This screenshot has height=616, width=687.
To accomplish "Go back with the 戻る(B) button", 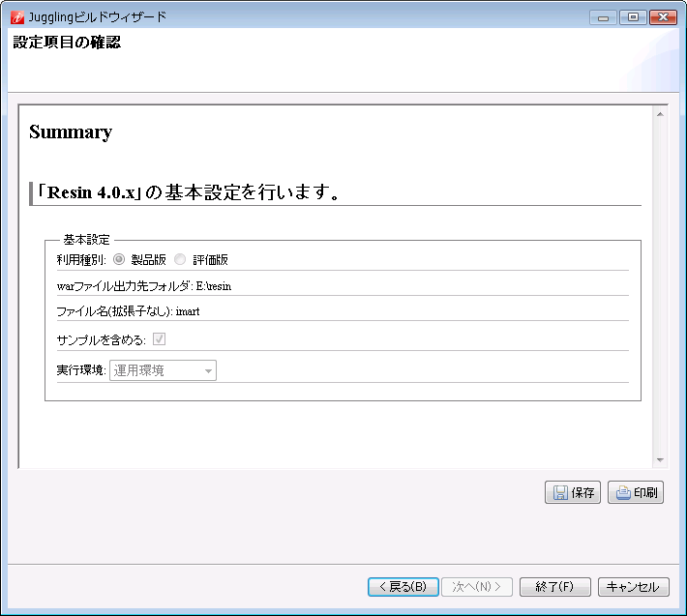I will [x=403, y=587].
